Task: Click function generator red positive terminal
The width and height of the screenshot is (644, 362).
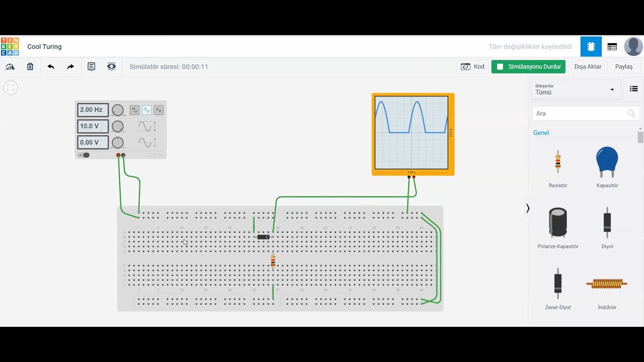Action: [119, 155]
